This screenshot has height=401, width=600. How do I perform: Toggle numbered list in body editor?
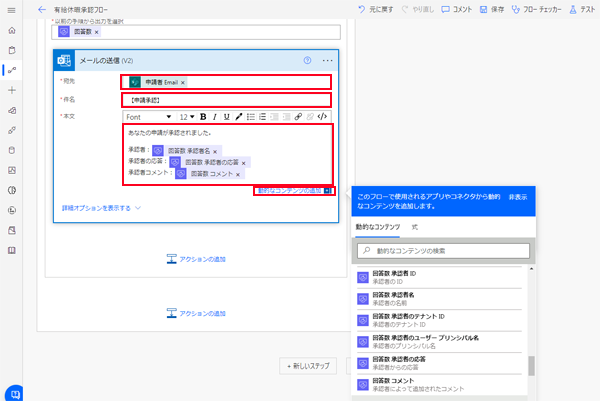click(x=262, y=117)
